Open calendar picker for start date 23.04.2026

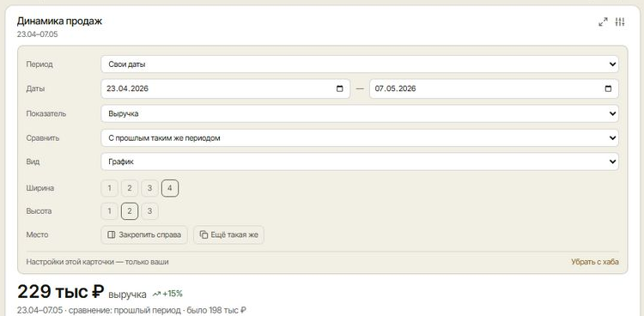click(x=340, y=88)
